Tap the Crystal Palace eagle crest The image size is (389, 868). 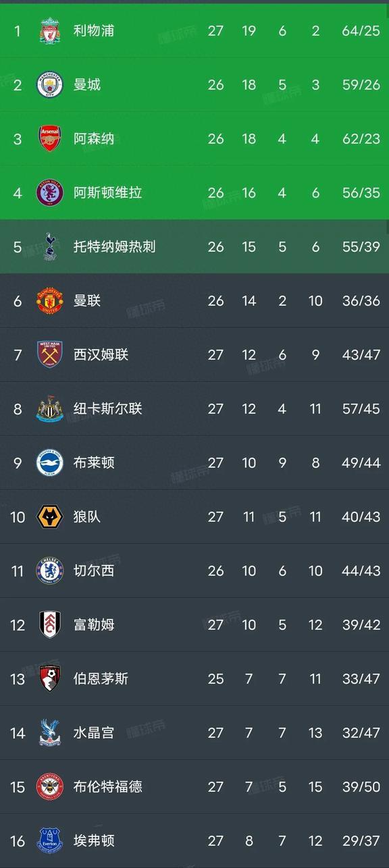(x=50, y=732)
